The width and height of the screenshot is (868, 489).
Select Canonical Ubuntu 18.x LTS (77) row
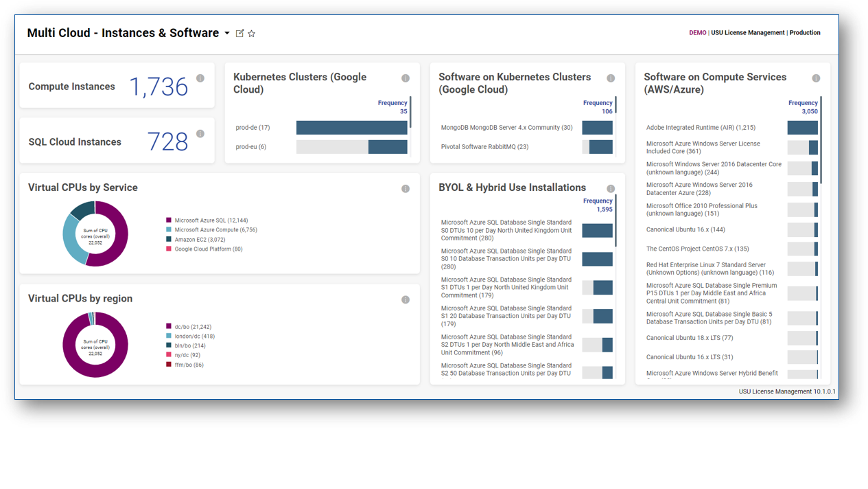point(731,338)
